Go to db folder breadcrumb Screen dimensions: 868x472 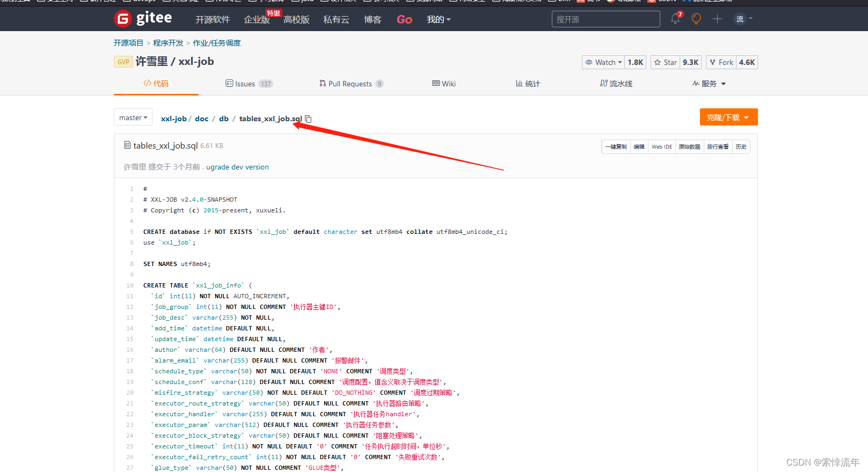[x=224, y=119]
